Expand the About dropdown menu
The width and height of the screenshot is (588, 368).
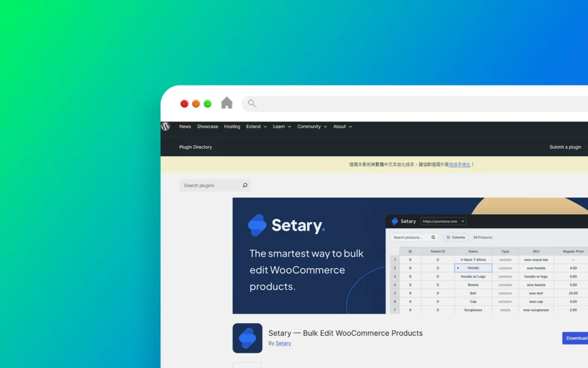tap(343, 126)
